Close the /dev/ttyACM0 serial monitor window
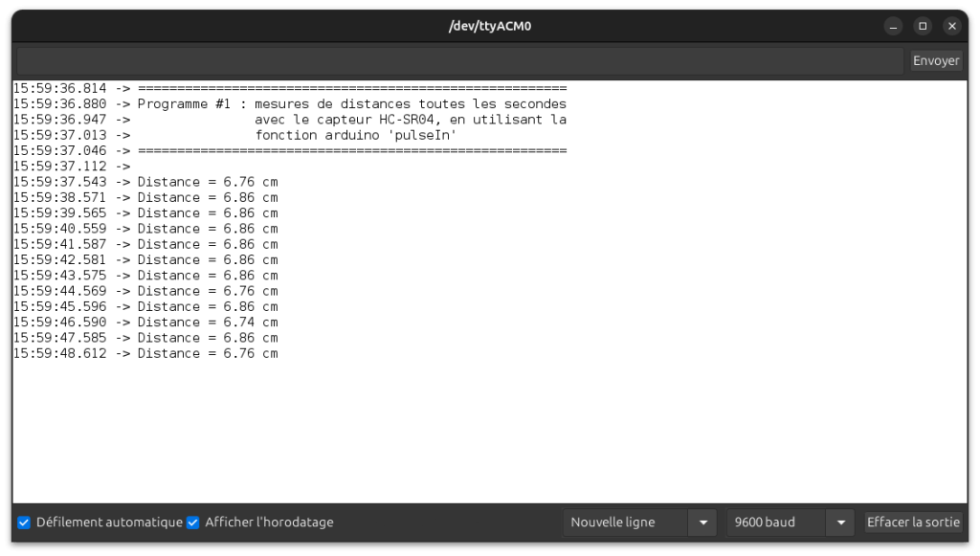This screenshot has height=556, width=980. [x=952, y=26]
